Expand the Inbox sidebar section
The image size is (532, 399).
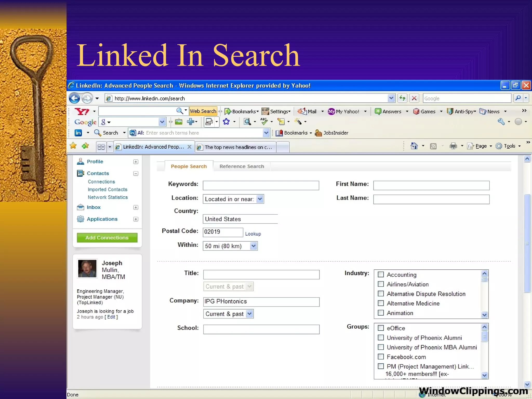pos(136,207)
